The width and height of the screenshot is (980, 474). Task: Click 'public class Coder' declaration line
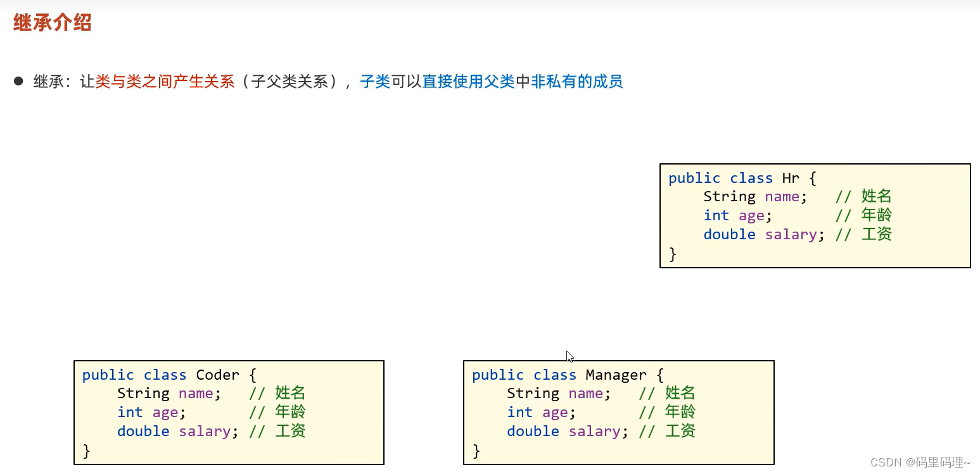click(x=167, y=375)
